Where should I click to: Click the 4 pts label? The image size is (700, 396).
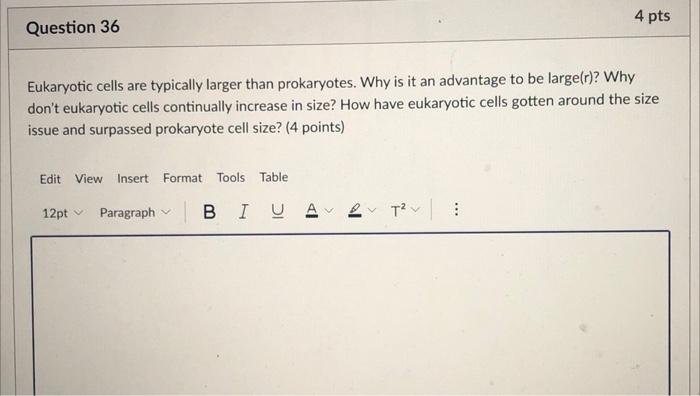tap(652, 16)
